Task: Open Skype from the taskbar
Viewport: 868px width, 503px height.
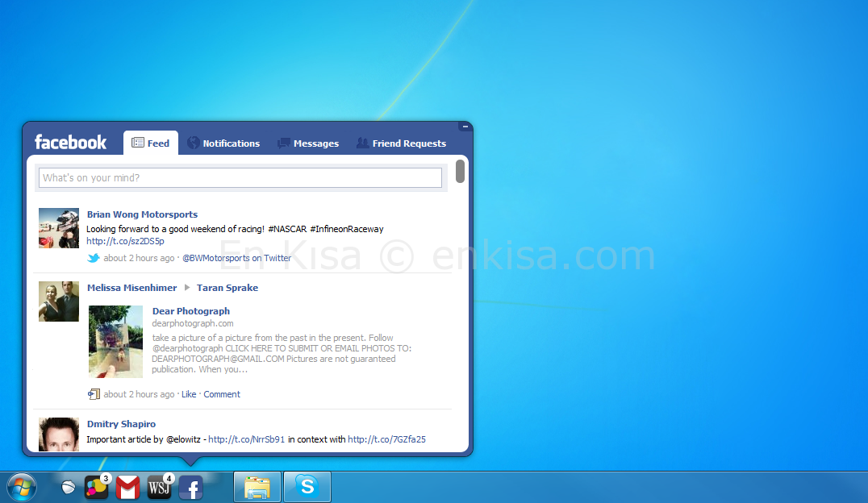Action: click(x=307, y=487)
